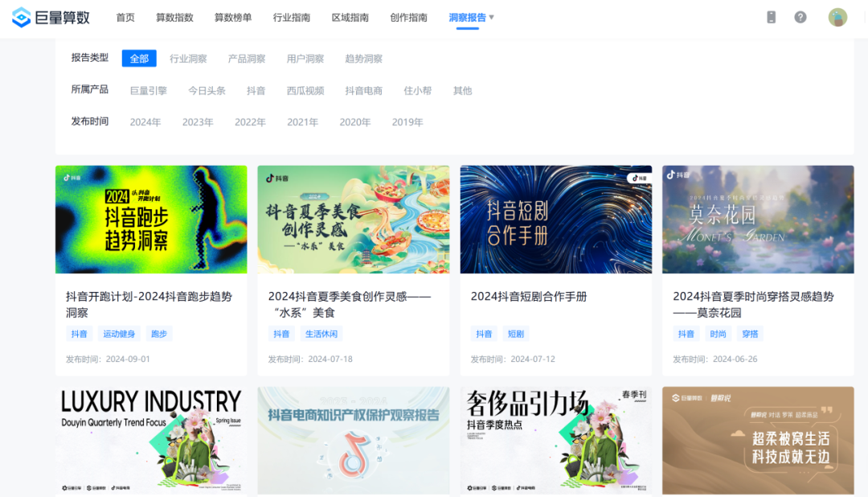Open the 抖音短剧合作手册 cover image
This screenshot has height=497, width=868.
[555, 220]
